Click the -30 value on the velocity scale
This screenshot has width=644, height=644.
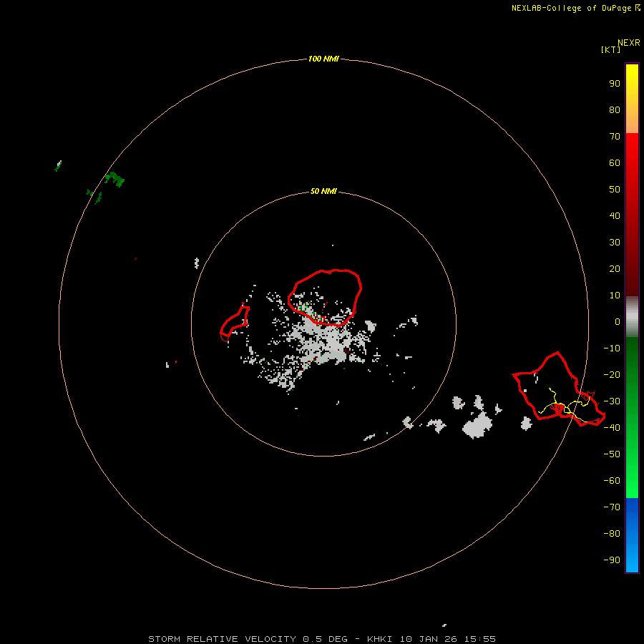(x=612, y=401)
